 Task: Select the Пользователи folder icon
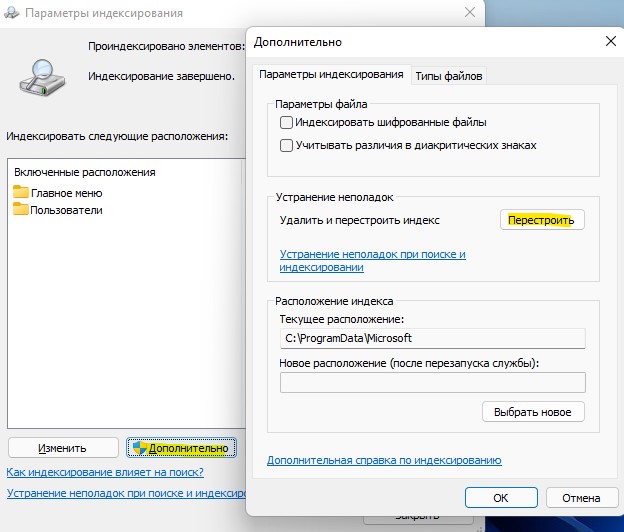point(21,209)
